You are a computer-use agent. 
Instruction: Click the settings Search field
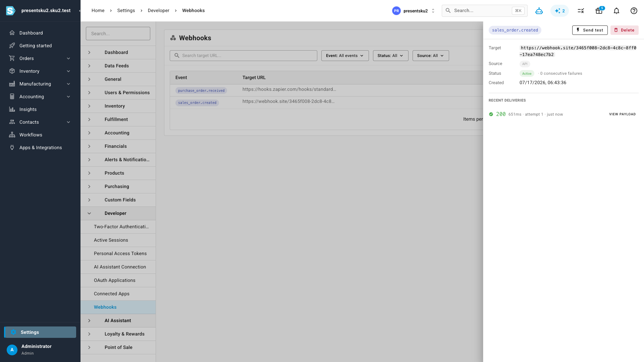click(x=118, y=34)
